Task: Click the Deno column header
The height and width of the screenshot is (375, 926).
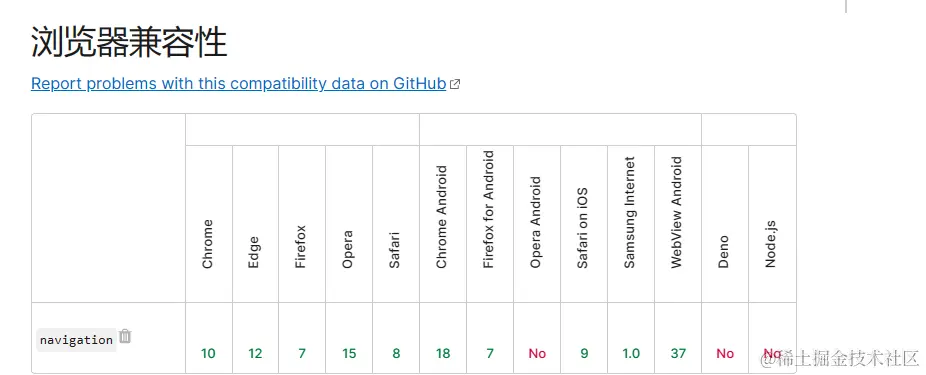Action: point(725,224)
